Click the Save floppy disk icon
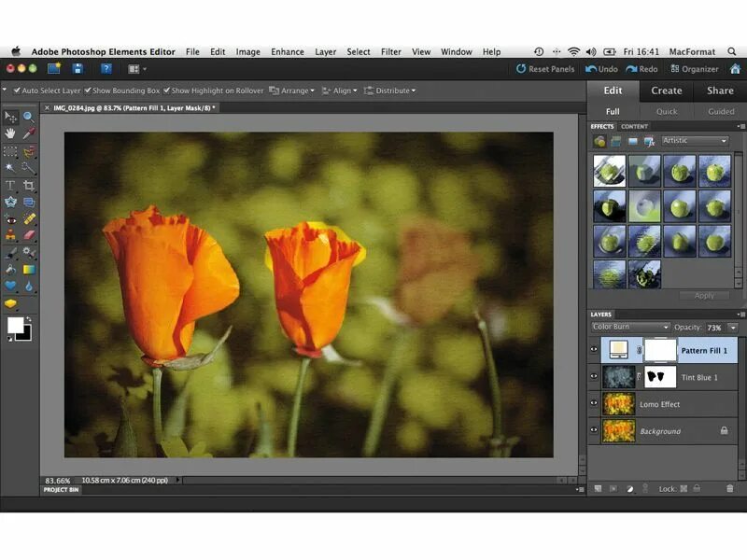The width and height of the screenshot is (747, 560). [x=78, y=68]
